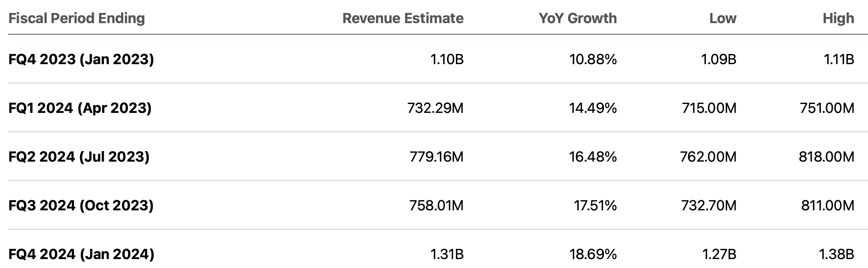The image size is (868, 268).
Task: Click the FQ4 2024 (Jan 2024) row label
Action: (81, 254)
